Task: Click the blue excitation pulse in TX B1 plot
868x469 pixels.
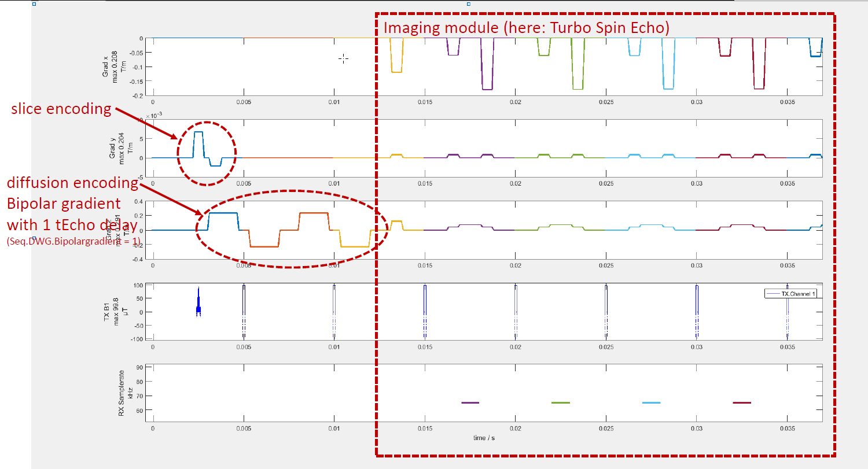Action: click(x=198, y=304)
